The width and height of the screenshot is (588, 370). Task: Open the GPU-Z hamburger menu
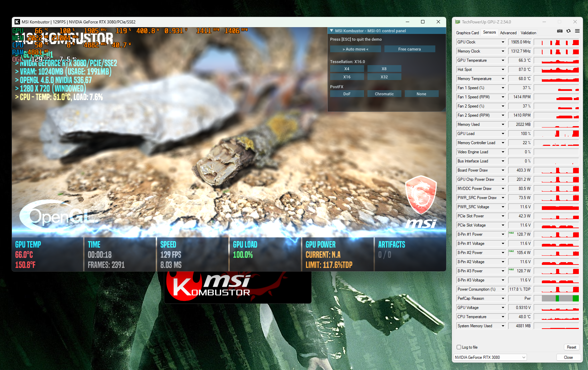[577, 31]
